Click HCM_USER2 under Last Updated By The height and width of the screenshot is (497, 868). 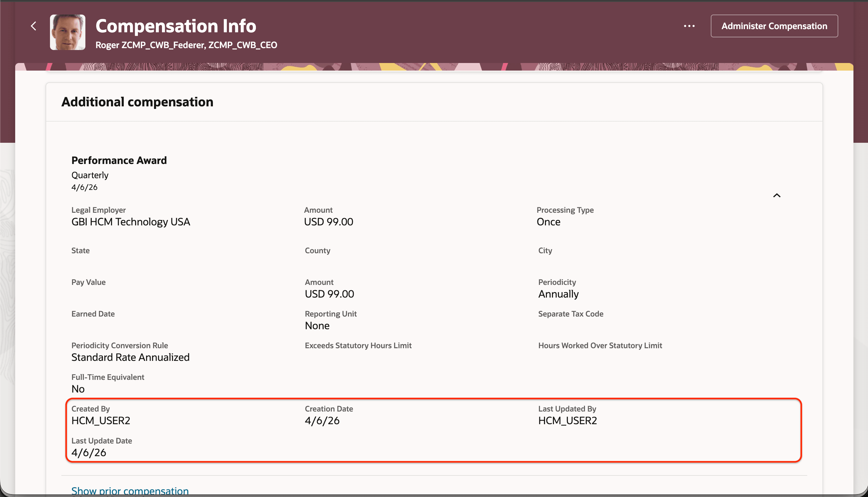[x=567, y=420]
